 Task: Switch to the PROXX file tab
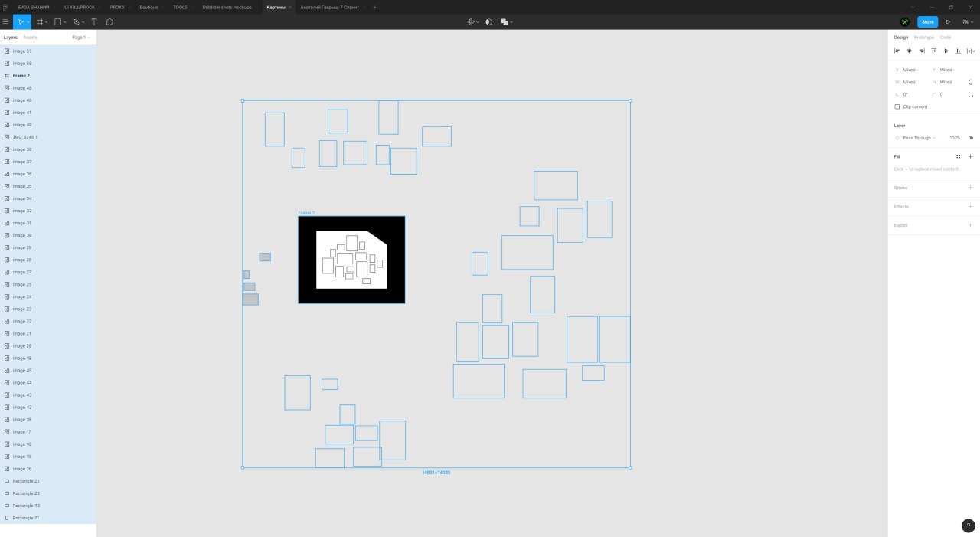[x=117, y=7]
